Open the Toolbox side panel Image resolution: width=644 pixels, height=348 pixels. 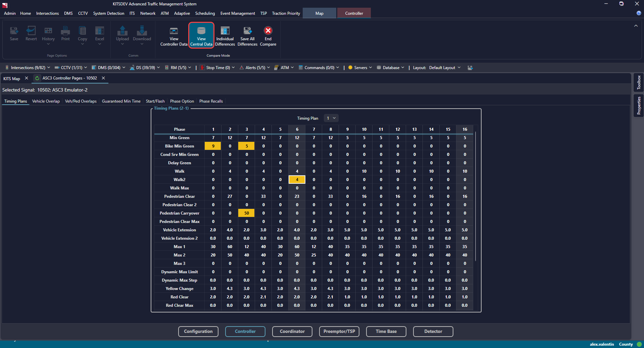[x=639, y=82]
